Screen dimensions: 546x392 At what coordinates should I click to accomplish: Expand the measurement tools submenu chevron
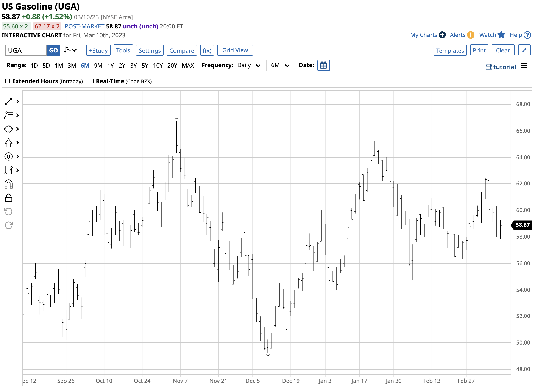tap(18, 171)
